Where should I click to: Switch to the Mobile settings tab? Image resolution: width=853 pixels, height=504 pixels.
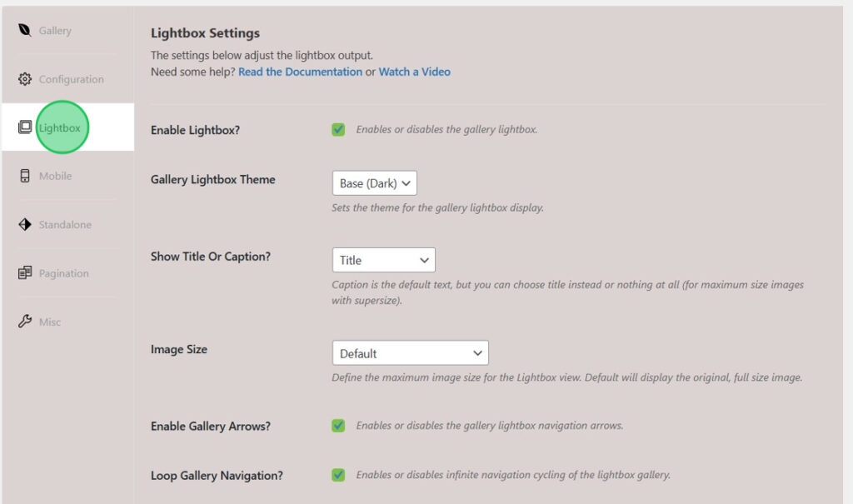[x=55, y=176]
